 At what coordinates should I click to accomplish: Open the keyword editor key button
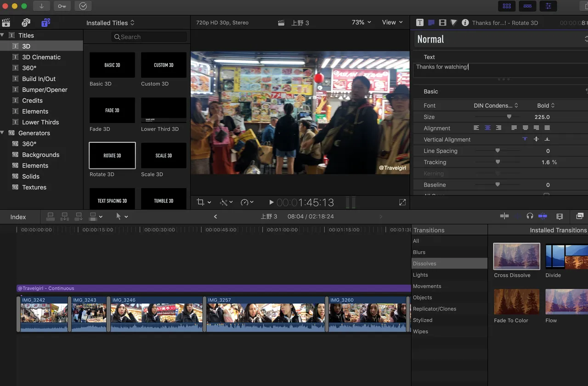click(x=62, y=6)
